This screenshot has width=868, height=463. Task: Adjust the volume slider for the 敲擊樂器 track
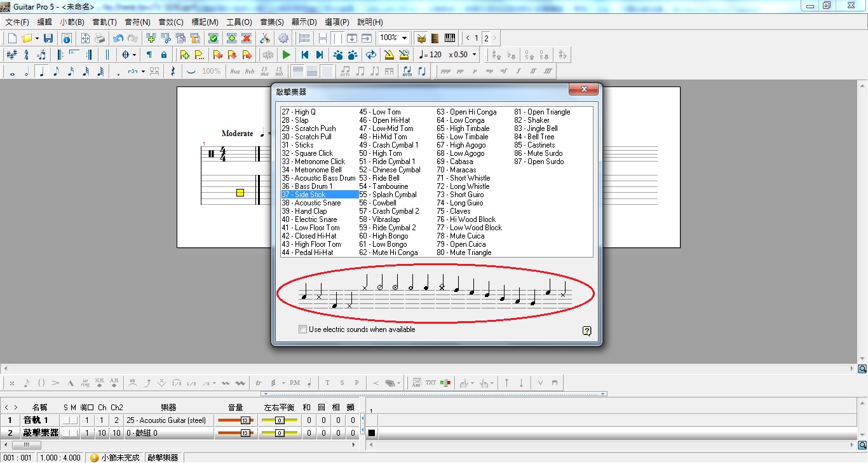[235, 433]
